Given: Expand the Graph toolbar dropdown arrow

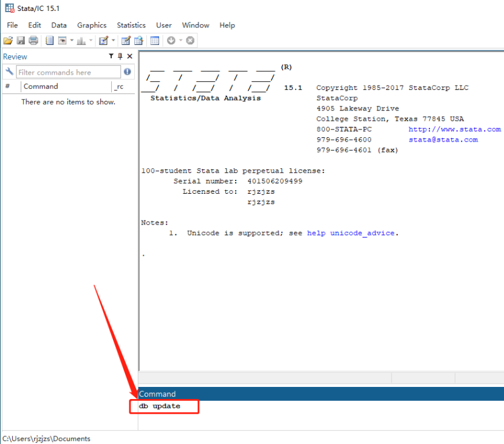Looking at the screenshot, I should 91,41.
